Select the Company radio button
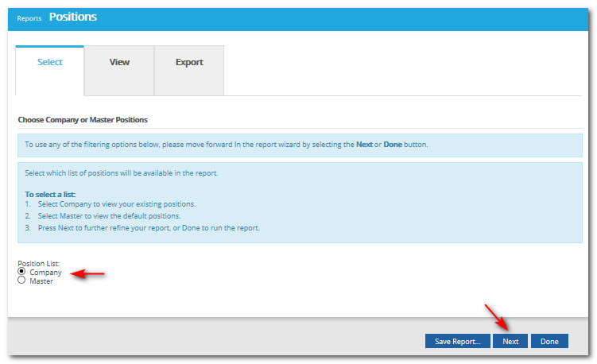The width and height of the screenshot is (597, 364). (x=21, y=272)
